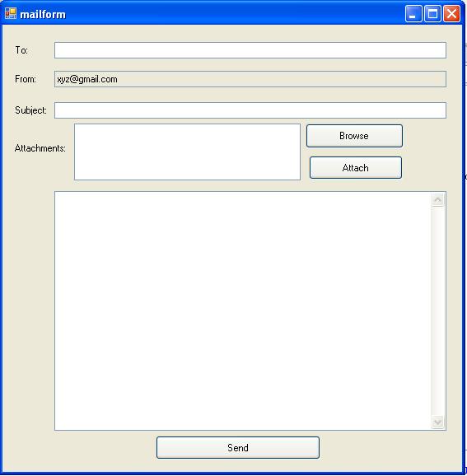The height and width of the screenshot is (476, 467).
Task: Click the mailform title text
Action: 43,14
